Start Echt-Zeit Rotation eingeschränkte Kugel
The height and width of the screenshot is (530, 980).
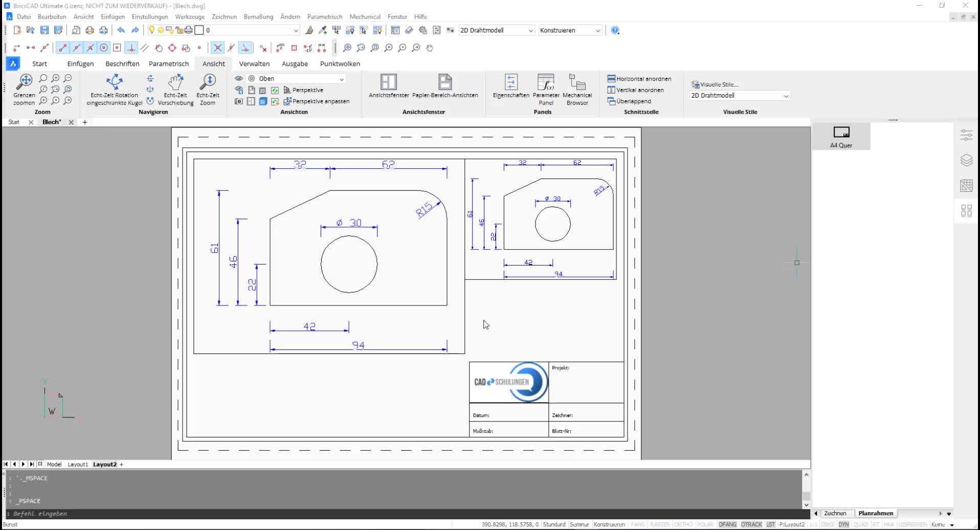tap(115, 90)
